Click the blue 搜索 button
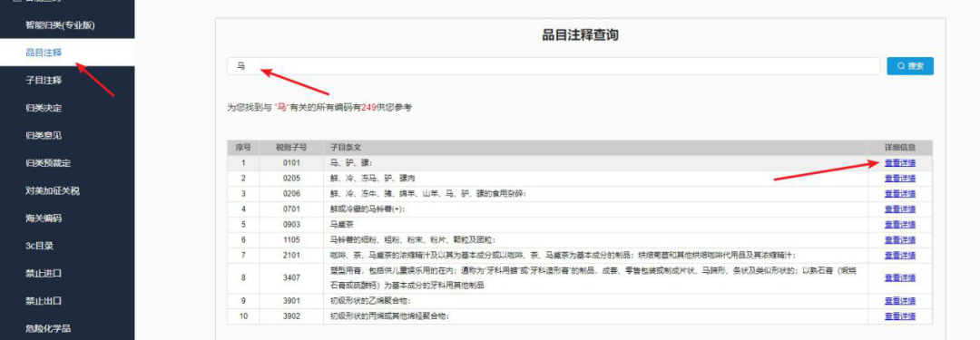The width and height of the screenshot is (980, 340). click(910, 66)
